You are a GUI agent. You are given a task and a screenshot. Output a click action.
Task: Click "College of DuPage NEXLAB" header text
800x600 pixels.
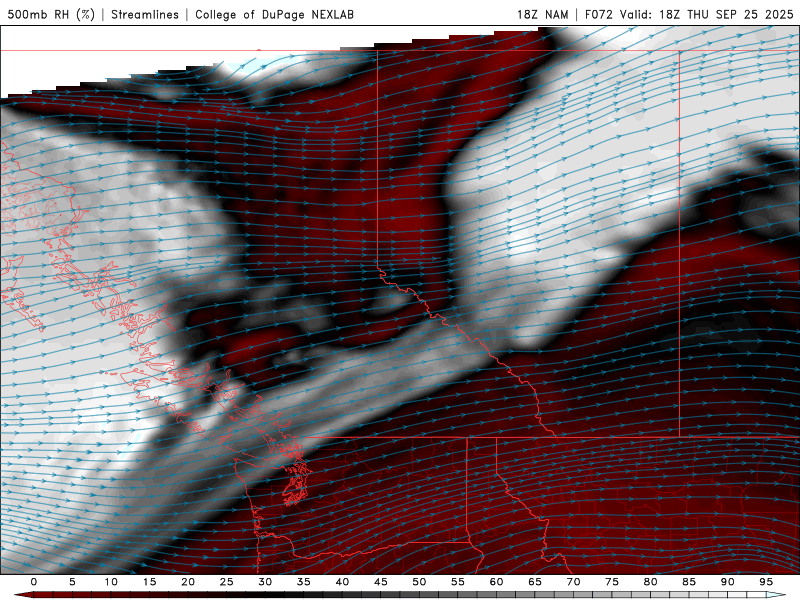pyautogui.click(x=274, y=14)
